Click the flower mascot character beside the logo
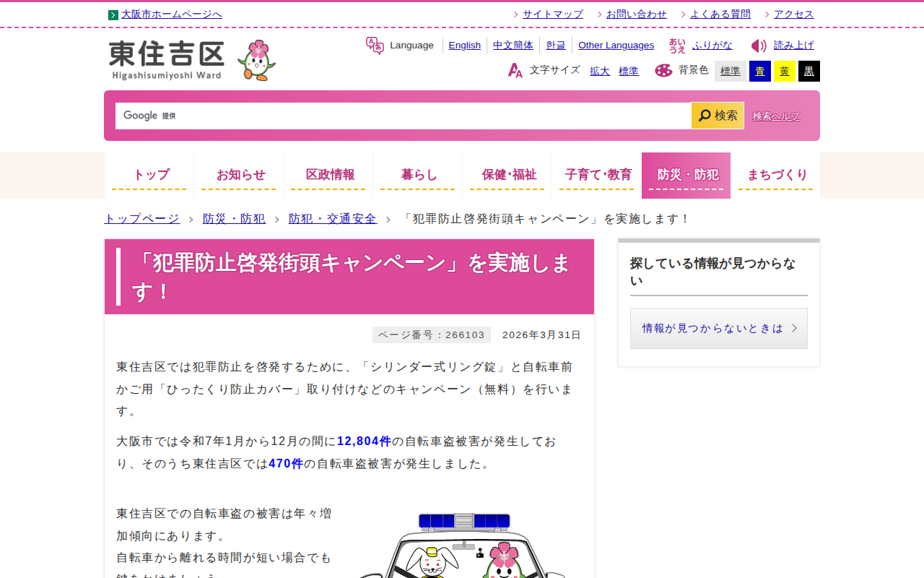The width and height of the screenshot is (924, 578). tap(256, 60)
